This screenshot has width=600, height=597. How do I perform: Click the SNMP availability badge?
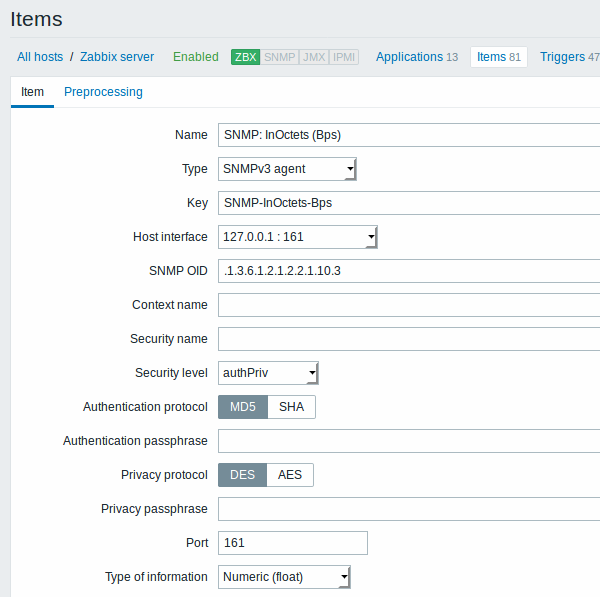pyautogui.click(x=279, y=57)
